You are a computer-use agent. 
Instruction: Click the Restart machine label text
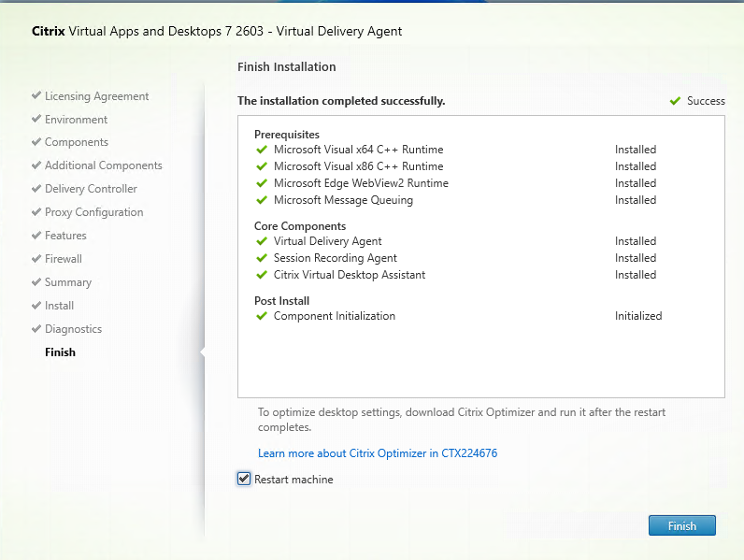tap(293, 480)
